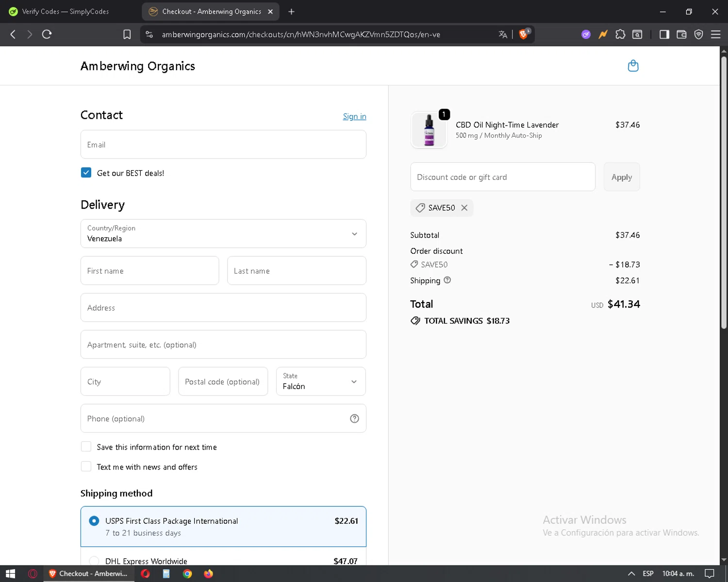Click the City field

pos(125,381)
